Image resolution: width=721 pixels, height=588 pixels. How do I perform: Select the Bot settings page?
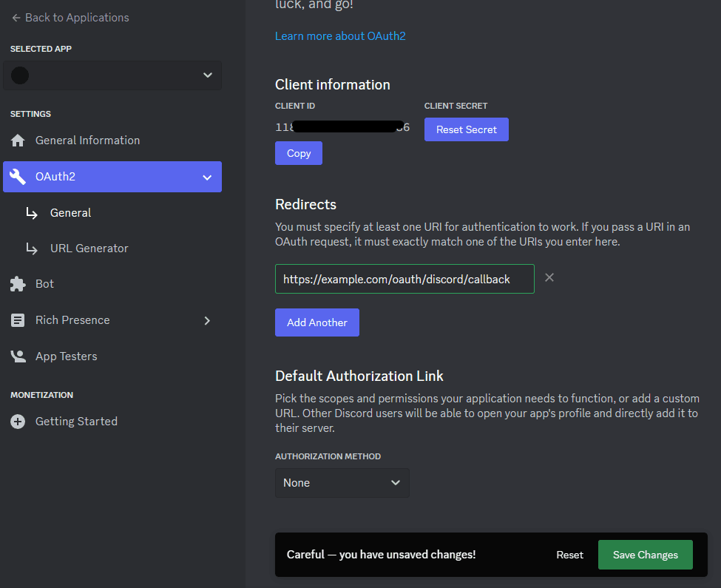pos(44,284)
